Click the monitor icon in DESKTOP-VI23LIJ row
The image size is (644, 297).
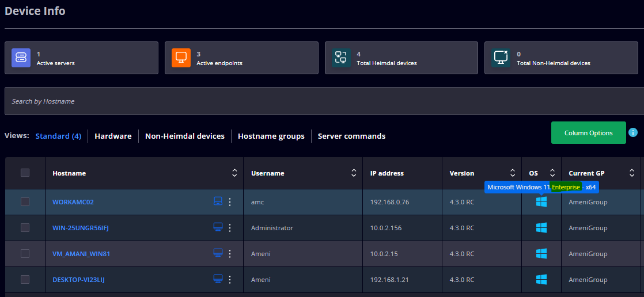[218, 279]
